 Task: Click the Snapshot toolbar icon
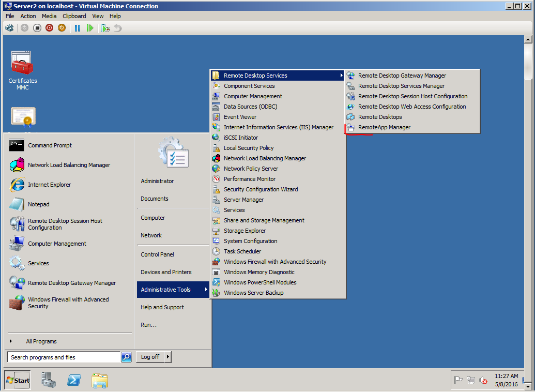click(105, 28)
